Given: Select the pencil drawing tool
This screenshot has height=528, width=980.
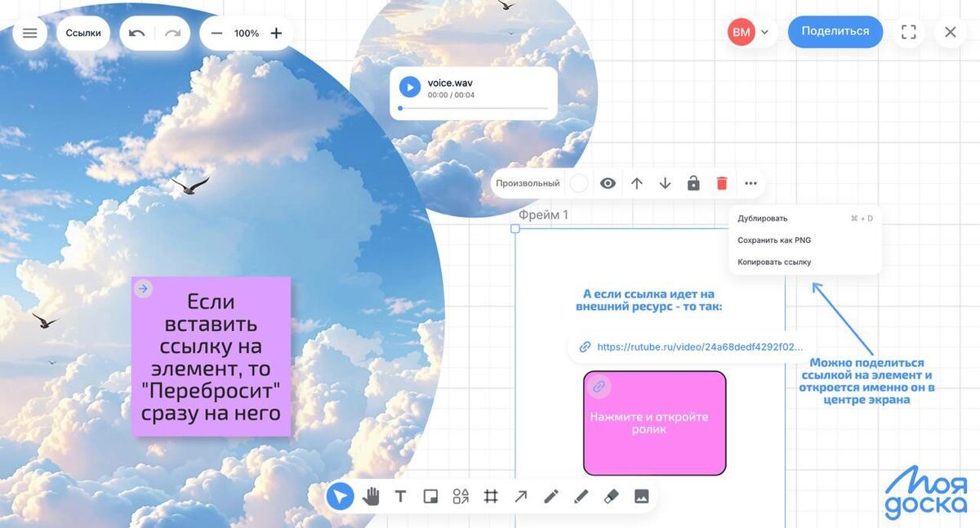Looking at the screenshot, I should 551,496.
